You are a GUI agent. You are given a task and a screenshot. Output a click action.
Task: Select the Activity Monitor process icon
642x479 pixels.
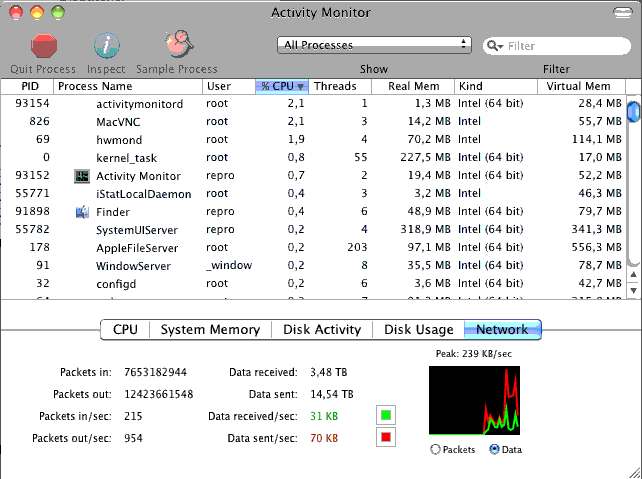(82, 176)
